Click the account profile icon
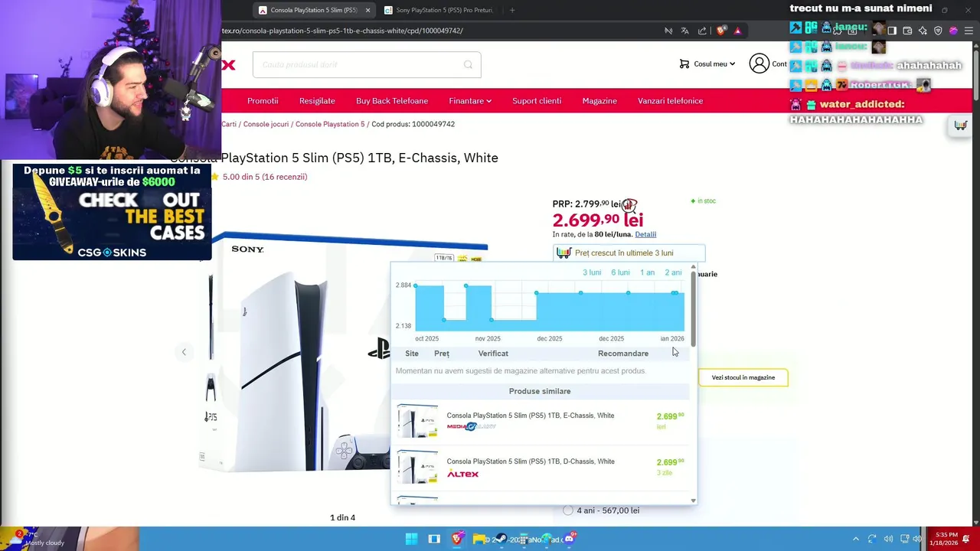980x551 pixels. click(x=759, y=64)
